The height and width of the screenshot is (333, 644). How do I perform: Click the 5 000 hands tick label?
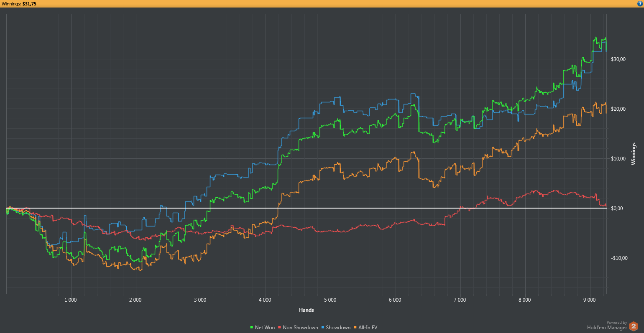(330, 300)
